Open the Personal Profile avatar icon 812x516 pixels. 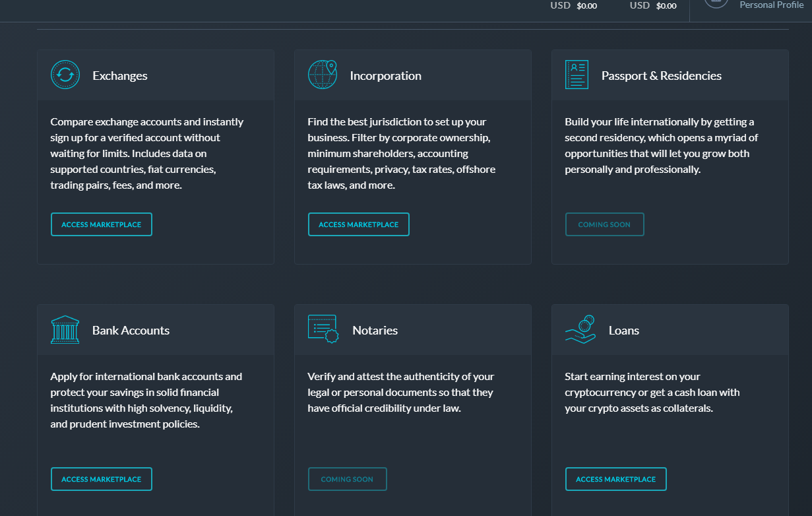[x=716, y=3]
